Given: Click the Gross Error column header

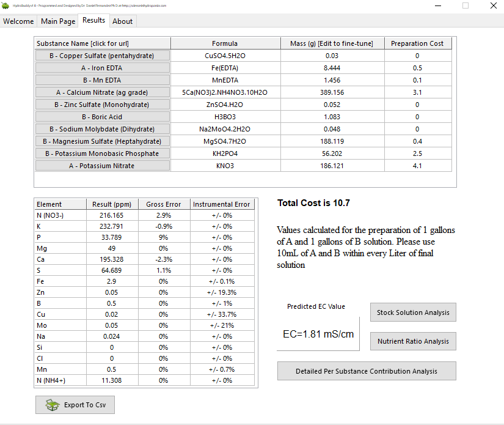Looking at the screenshot, I should click(164, 204).
